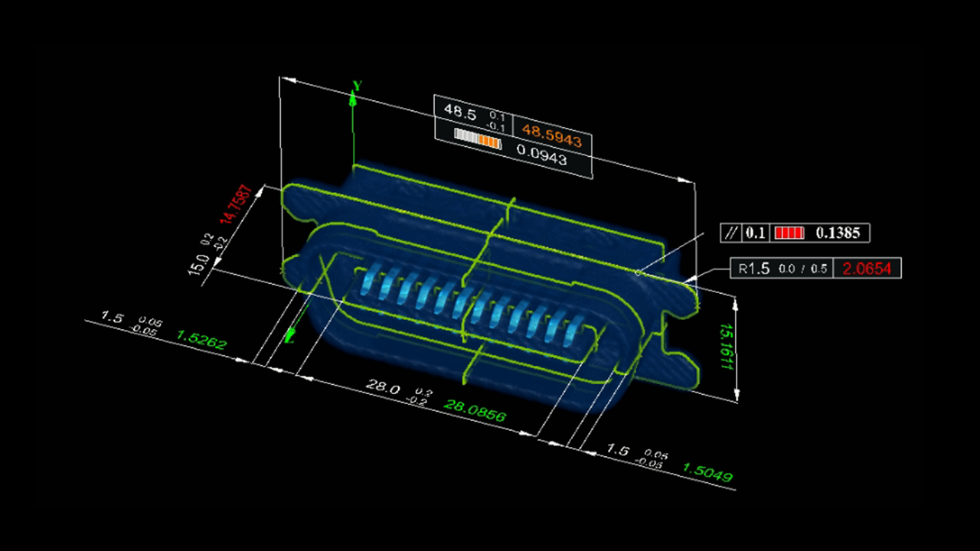Click the red tolerance bar beside 0.1385
This screenshot has height=551, width=980.
[789, 233]
